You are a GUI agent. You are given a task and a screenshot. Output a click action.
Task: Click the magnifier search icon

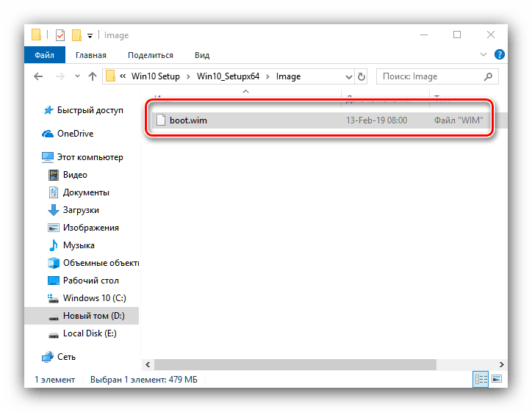488,76
